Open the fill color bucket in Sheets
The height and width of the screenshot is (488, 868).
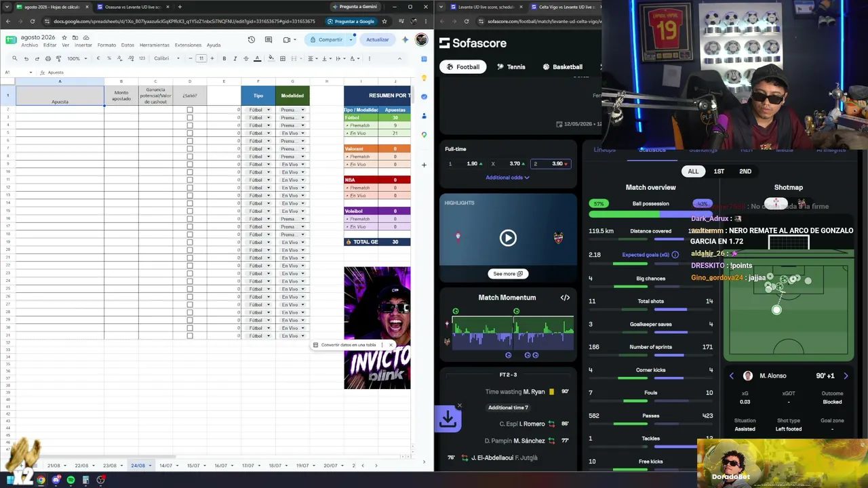point(271,58)
